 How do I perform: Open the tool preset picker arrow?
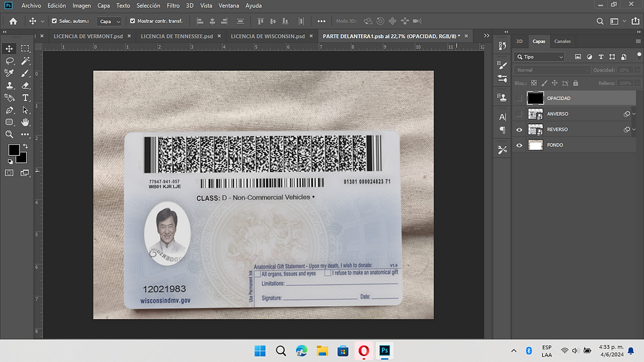tap(42, 21)
